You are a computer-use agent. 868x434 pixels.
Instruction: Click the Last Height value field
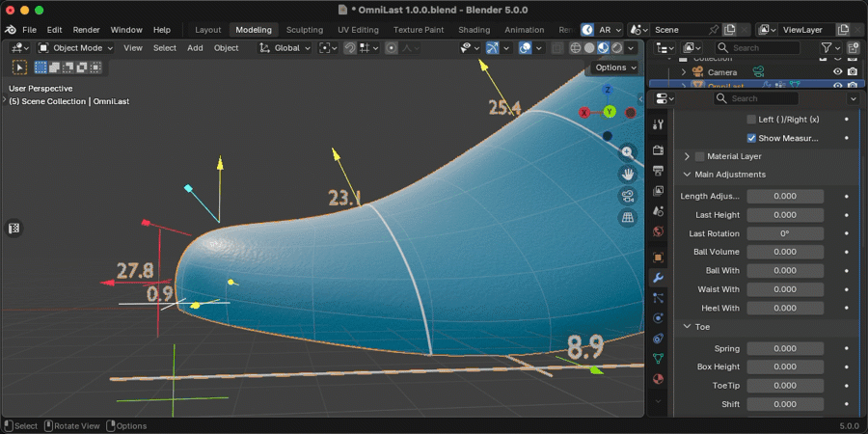(785, 215)
